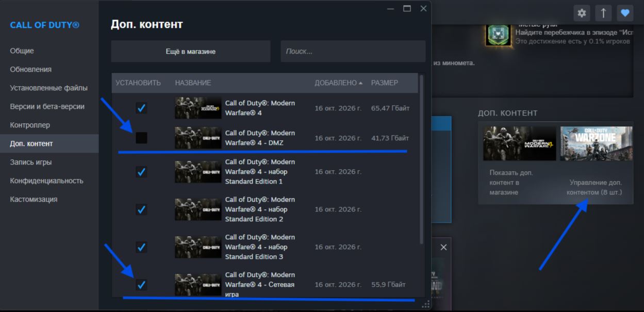644x312 pixels.
Task: Open the Общие settings section
Action: [x=49, y=51]
